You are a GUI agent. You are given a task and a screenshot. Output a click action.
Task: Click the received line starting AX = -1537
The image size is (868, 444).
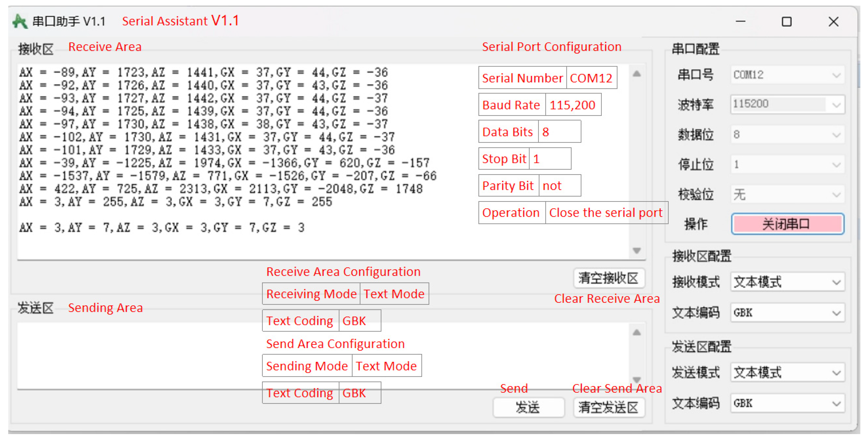pos(228,176)
